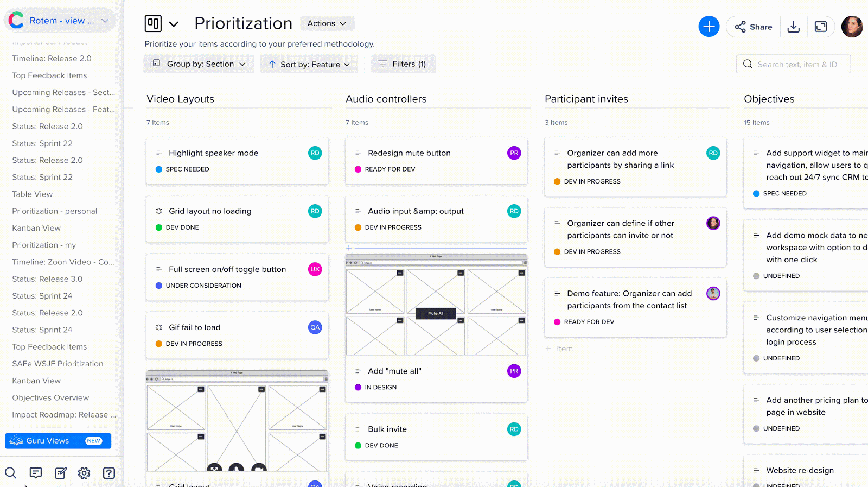Image resolution: width=868 pixels, height=487 pixels.
Task: Expand the Rotem workspace view switcher
Action: pos(60,21)
